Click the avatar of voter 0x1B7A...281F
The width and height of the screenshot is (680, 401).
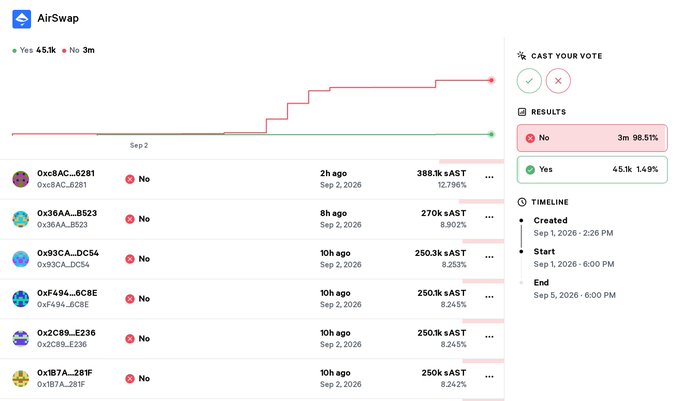click(20, 378)
